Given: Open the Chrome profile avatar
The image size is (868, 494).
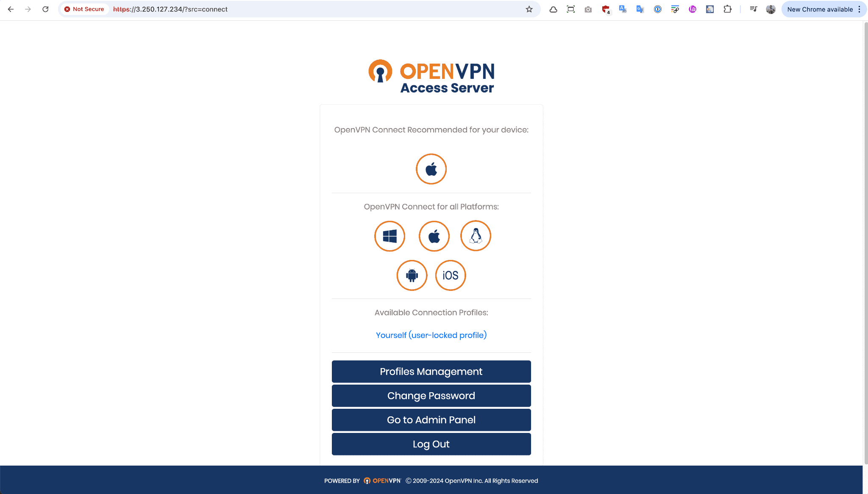Looking at the screenshot, I should [771, 9].
